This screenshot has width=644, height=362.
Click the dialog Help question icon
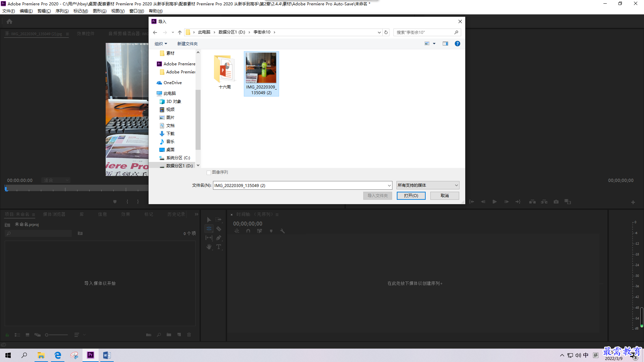coord(457,44)
